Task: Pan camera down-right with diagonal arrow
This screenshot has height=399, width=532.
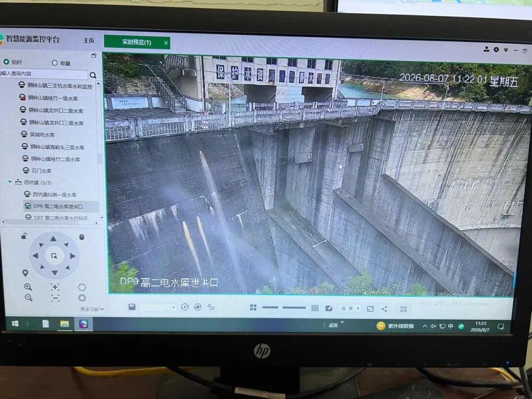Action: coord(67,267)
